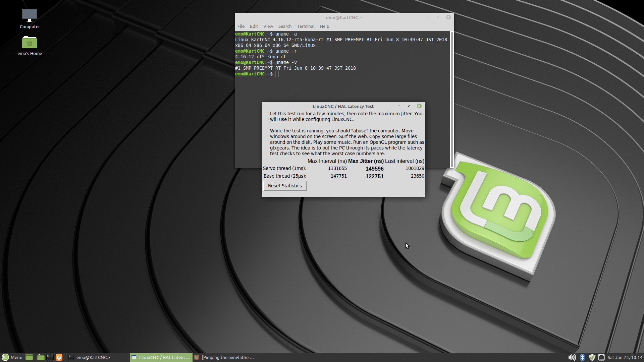Open the Linux Mint Menu button
The image size is (644, 362).
click(x=12, y=357)
